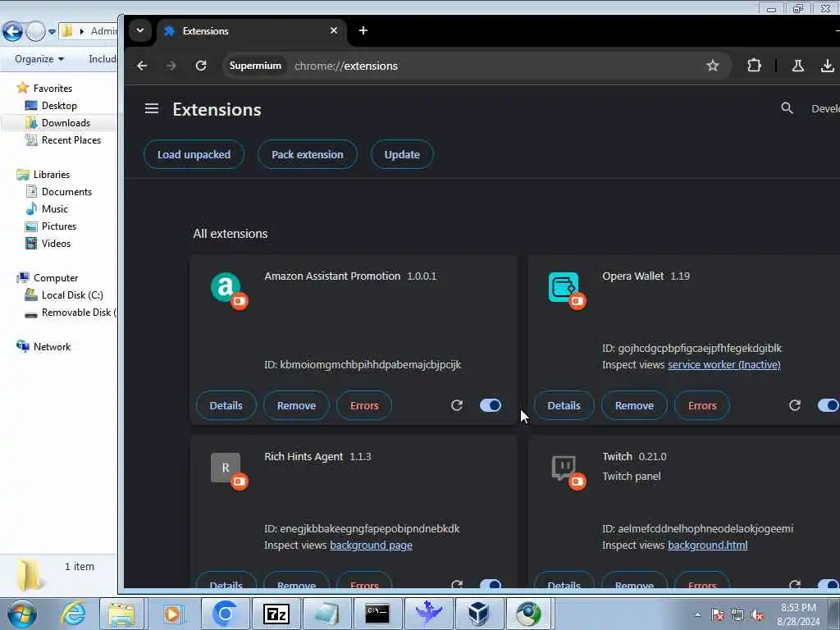Click the taskbar clock showing 8:53 PM
Screen dimensions: 840x630
point(798,614)
